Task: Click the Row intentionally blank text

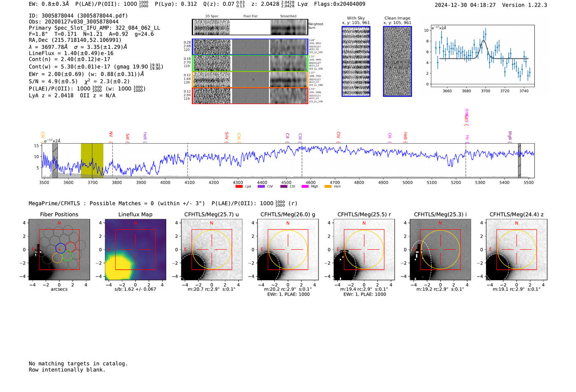Action: (67, 370)
